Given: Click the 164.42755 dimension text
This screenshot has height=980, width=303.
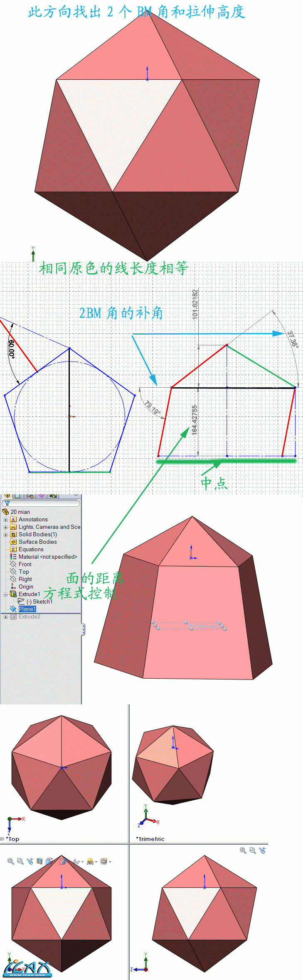Looking at the screenshot, I should coord(194,420).
